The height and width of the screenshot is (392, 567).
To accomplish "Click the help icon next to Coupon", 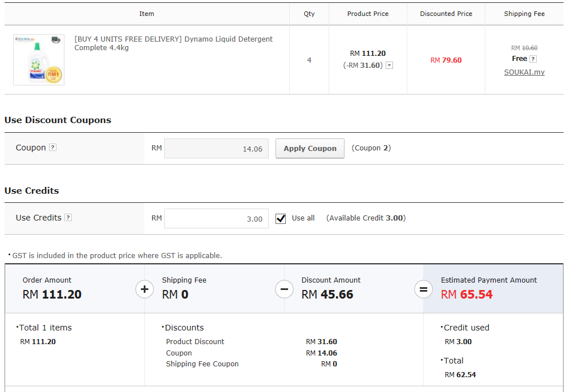I will 52,148.
